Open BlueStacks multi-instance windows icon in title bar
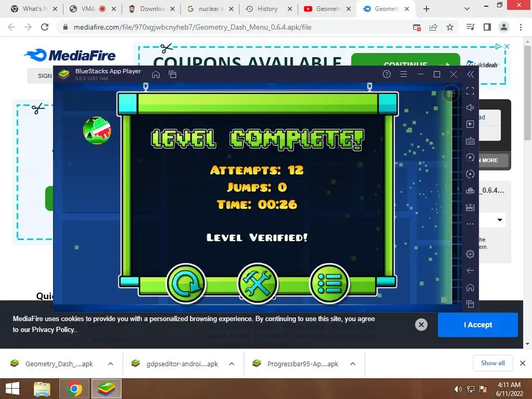 pos(172,74)
